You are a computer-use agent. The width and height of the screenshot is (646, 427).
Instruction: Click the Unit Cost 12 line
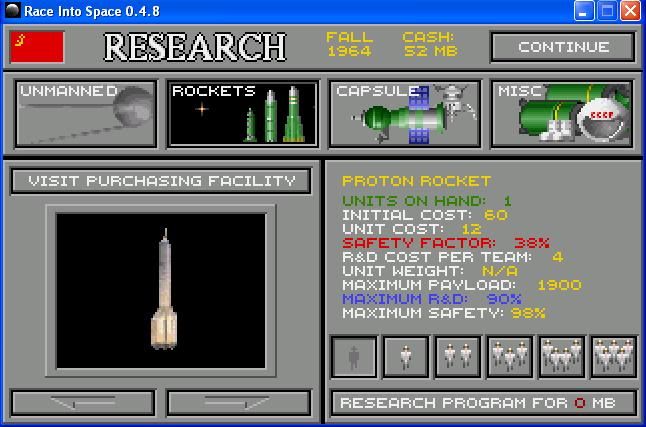point(412,229)
